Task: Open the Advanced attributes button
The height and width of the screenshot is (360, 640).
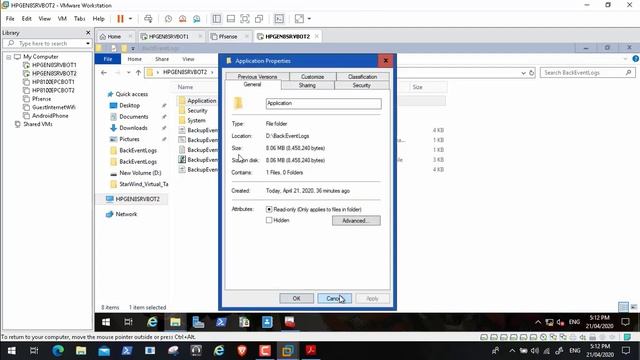Action: click(356, 221)
